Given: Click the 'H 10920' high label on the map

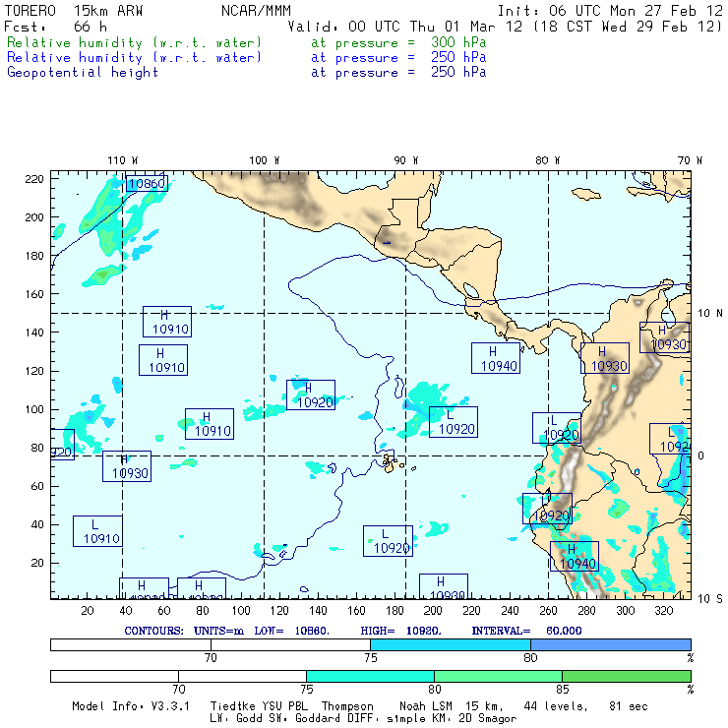Looking at the screenshot, I should point(311,395).
